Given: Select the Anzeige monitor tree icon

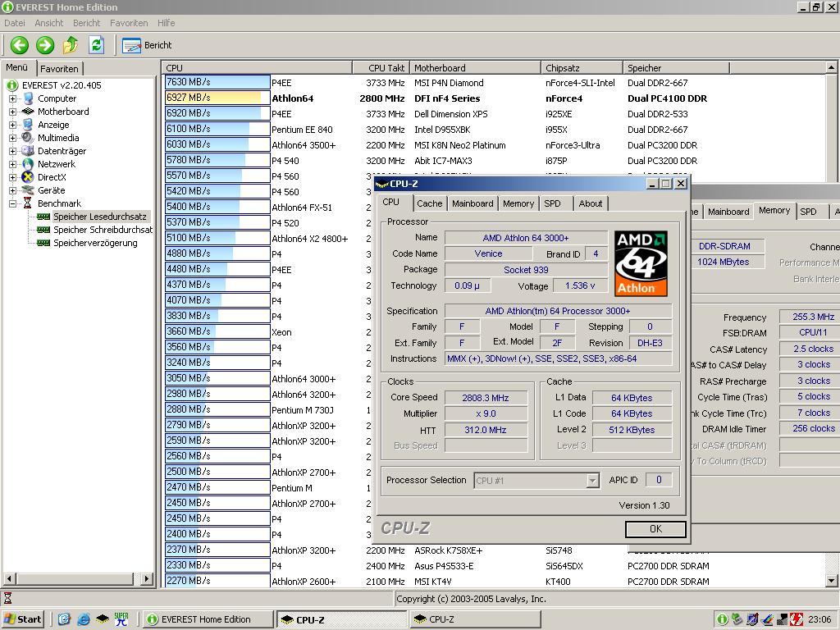Looking at the screenshot, I should tap(28, 125).
